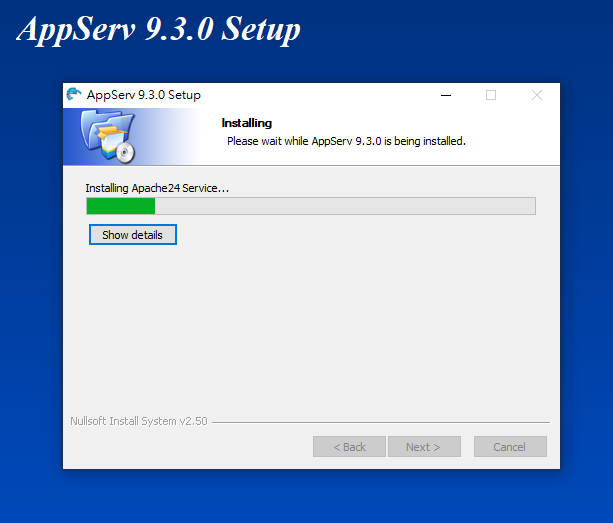Click the AppServ icon in the title bar
613x523 pixels.
[x=73, y=95]
